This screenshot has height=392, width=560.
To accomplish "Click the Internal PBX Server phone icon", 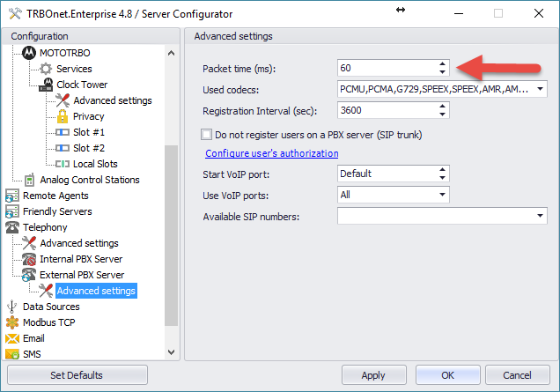I will tap(29, 259).
